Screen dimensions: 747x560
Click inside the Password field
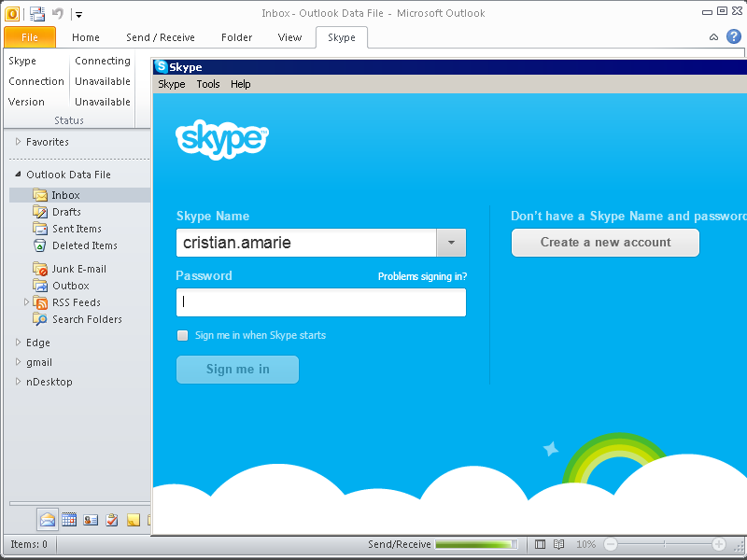coord(321,302)
